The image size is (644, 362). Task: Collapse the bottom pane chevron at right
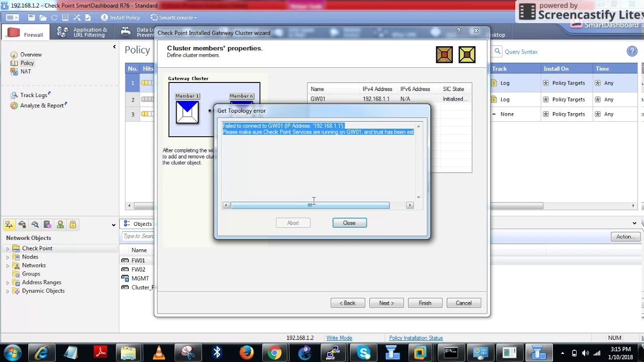coord(634,224)
